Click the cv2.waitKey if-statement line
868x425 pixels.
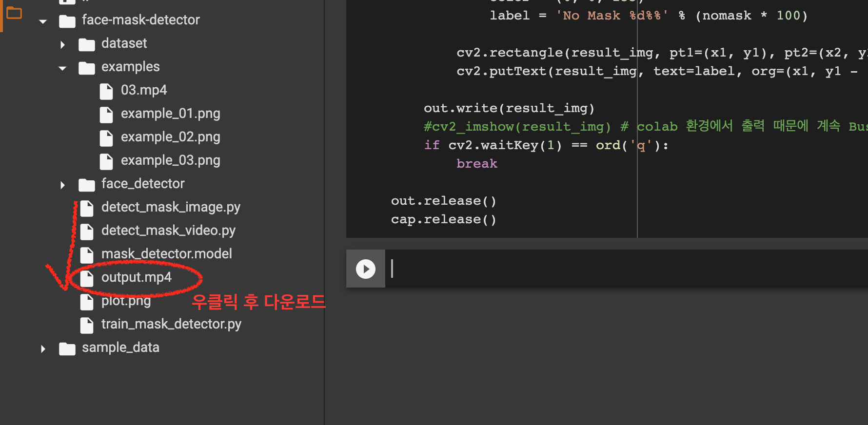click(546, 145)
